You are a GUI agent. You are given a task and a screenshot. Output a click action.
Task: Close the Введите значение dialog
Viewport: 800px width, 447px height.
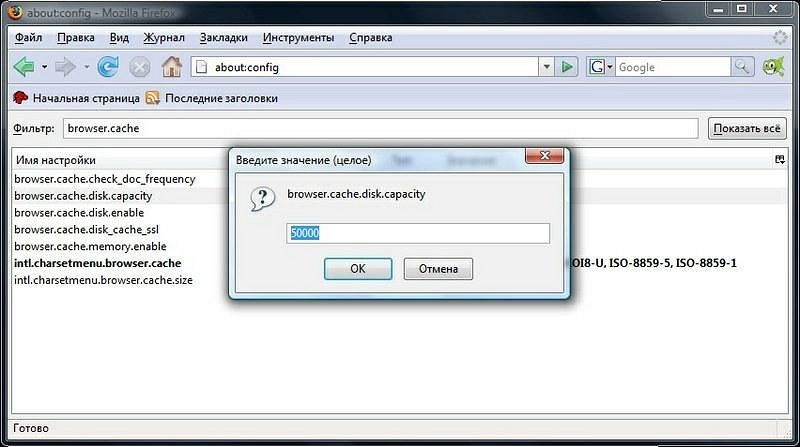544,156
